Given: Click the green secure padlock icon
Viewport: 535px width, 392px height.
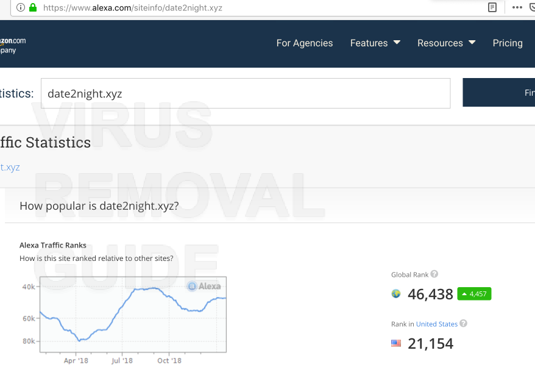Looking at the screenshot, I should coord(33,7).
